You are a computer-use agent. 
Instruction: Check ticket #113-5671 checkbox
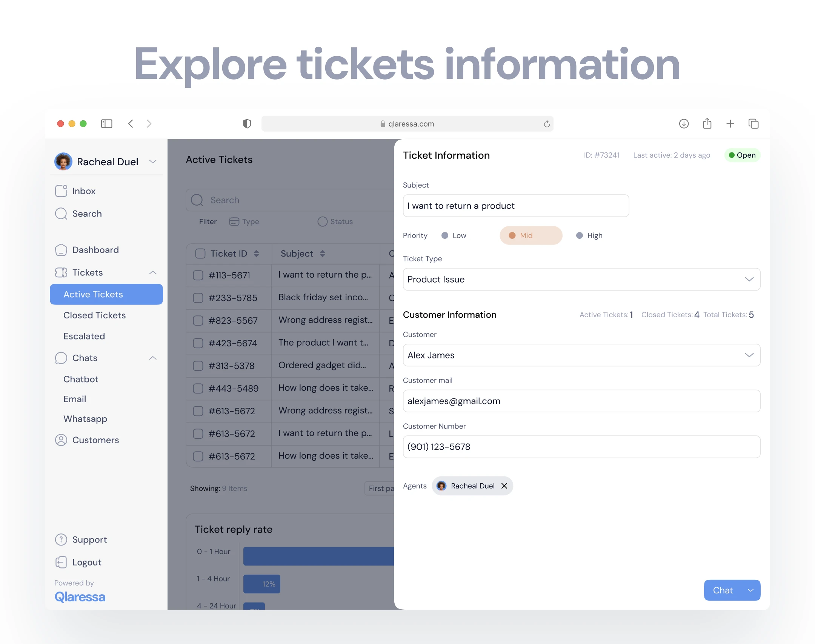[x=198, y=275]
